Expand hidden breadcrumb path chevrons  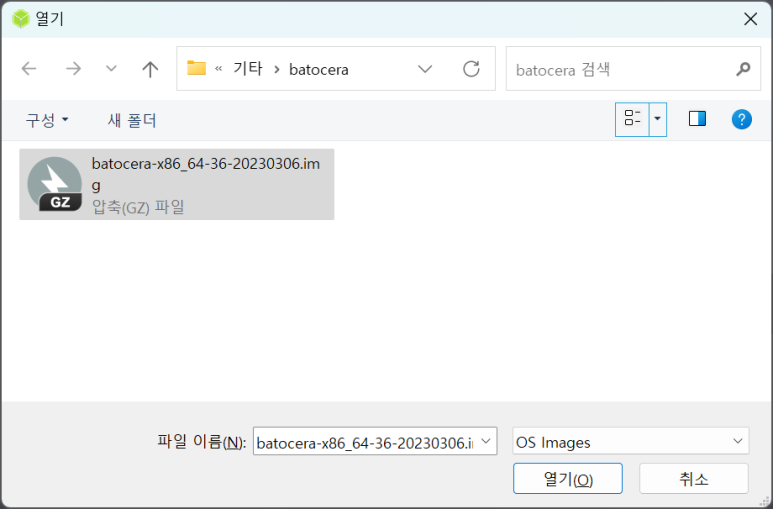tap(218, 69)
